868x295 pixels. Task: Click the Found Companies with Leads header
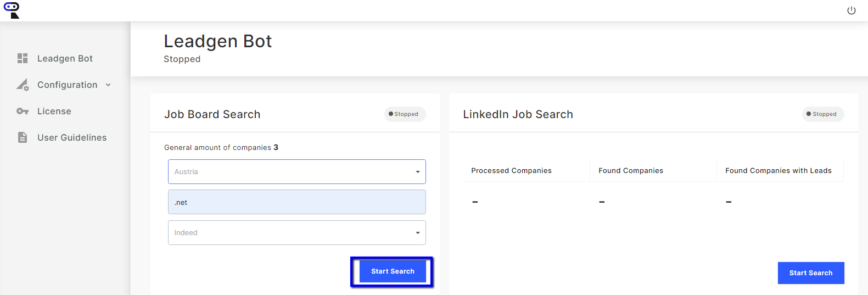pyautogui.click(x=778, y=171)
